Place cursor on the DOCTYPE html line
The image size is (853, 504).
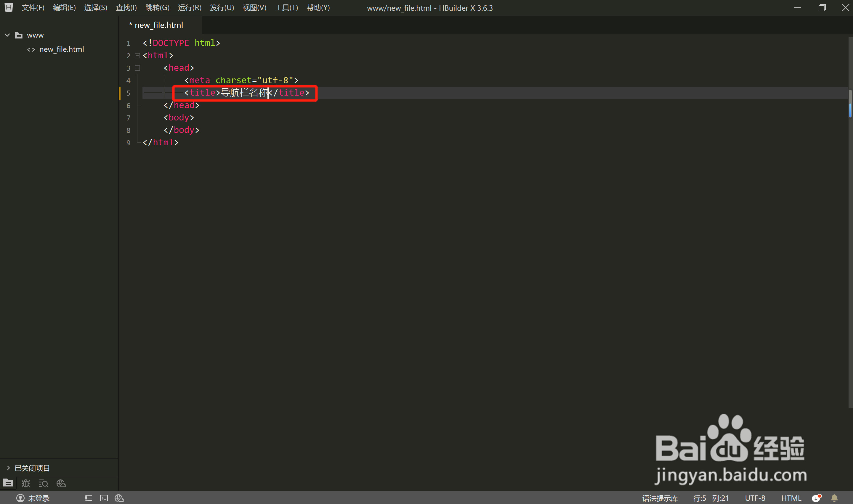[x=182, y=43]
